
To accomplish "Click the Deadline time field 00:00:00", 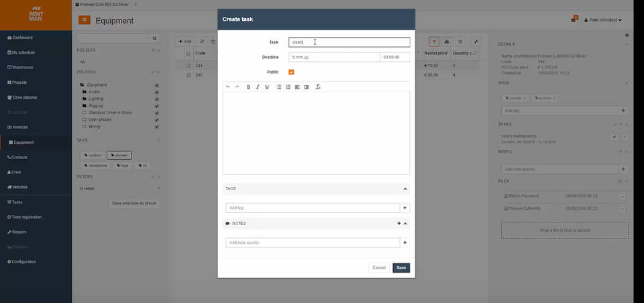I will click(x=394, y=57).
